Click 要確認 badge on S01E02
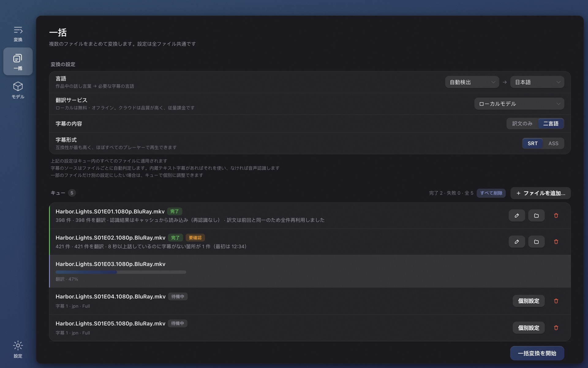This screenshot has height=368, width=588. click(195, 238)
